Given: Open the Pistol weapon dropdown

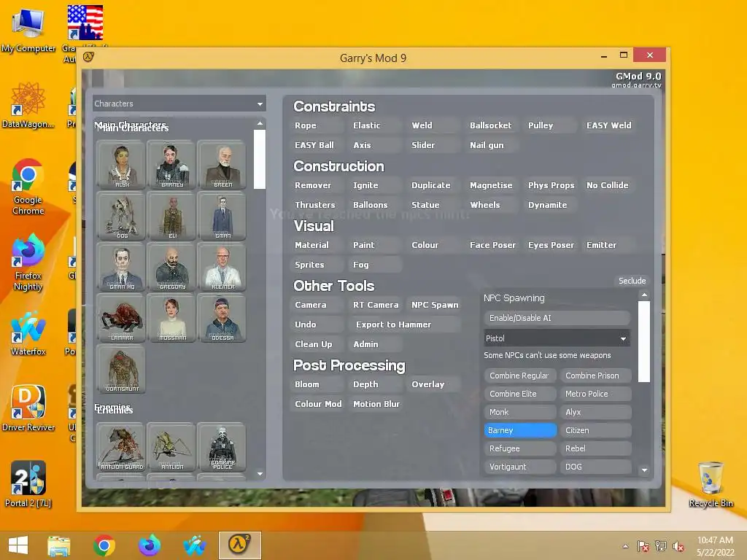Looking at the screenshot, I should (x=557, y=338).
